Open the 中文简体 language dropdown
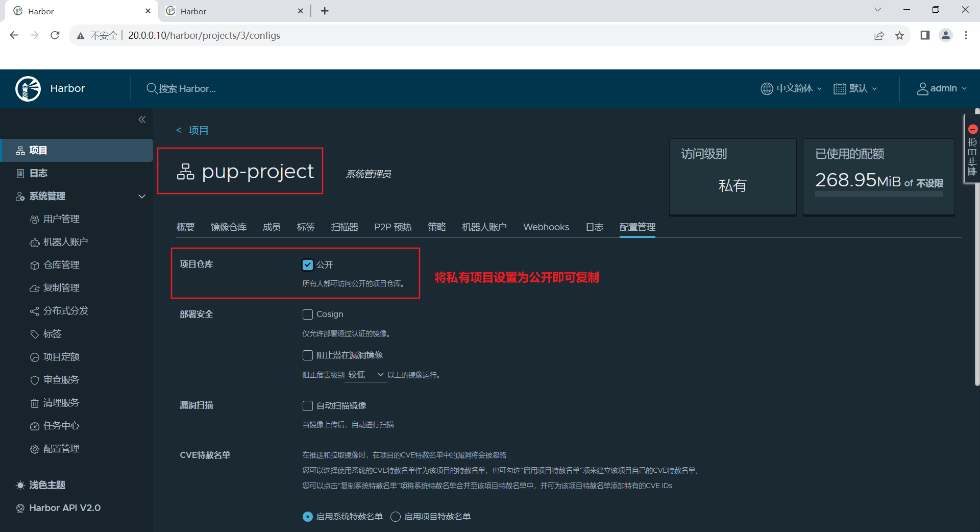 coord(792,88)
